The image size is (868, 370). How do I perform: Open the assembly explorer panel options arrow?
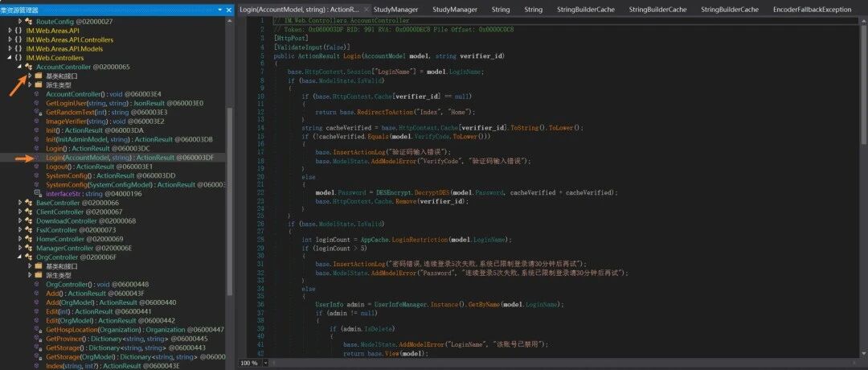tap(219, 10)
